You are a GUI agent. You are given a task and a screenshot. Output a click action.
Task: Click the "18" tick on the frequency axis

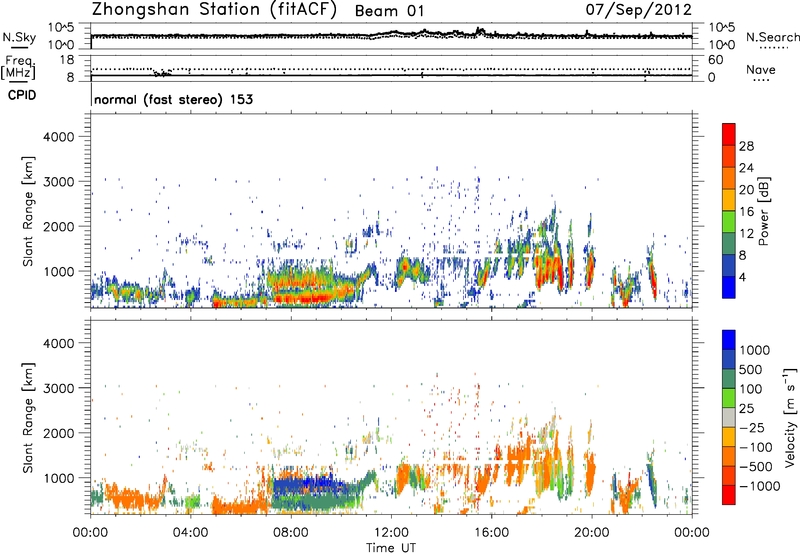[66, 60]
